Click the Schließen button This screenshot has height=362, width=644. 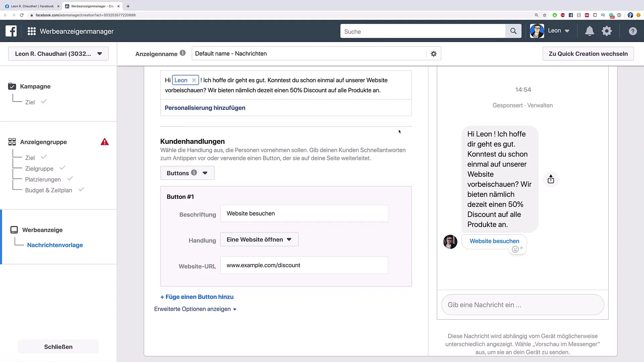click(58, 347)
